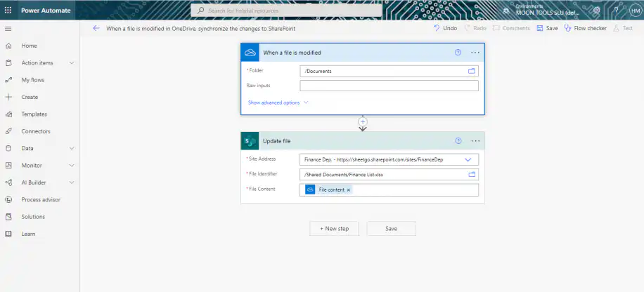Click the When a file is modified header
This screenshot has width=644, height=292.
coord(363,53)
